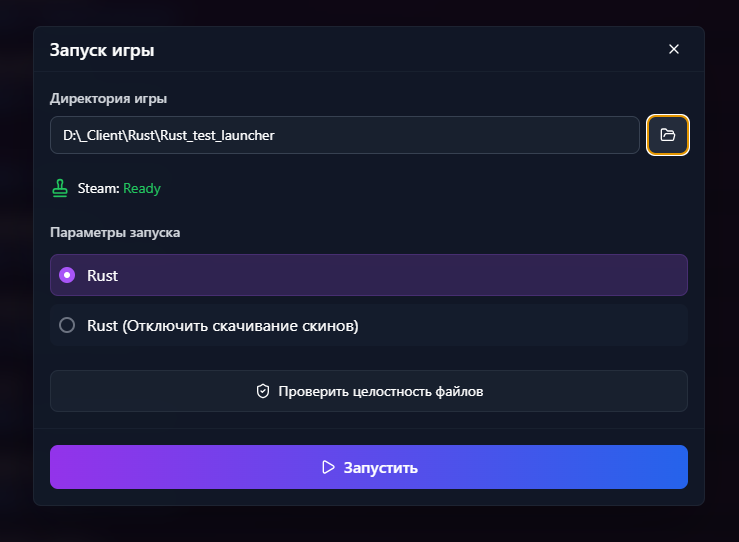This screenshot has height=542, width=739.
Task: Click the Запустить text on launch button
Action: [380, 467]
